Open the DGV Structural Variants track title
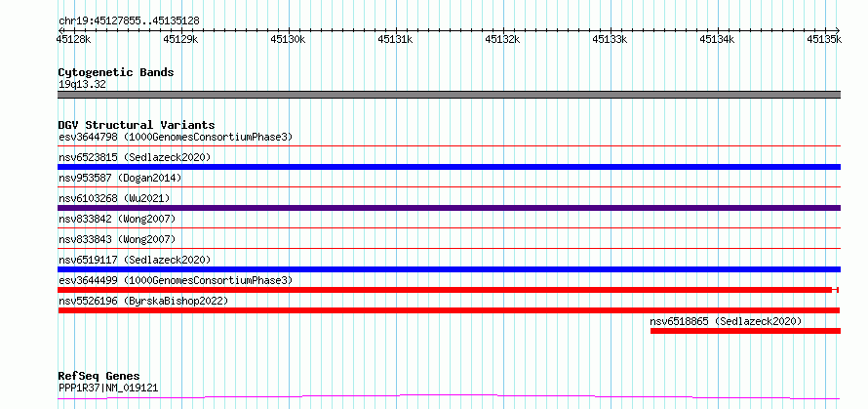The image size is (868, 409). [x=137, y=125]
